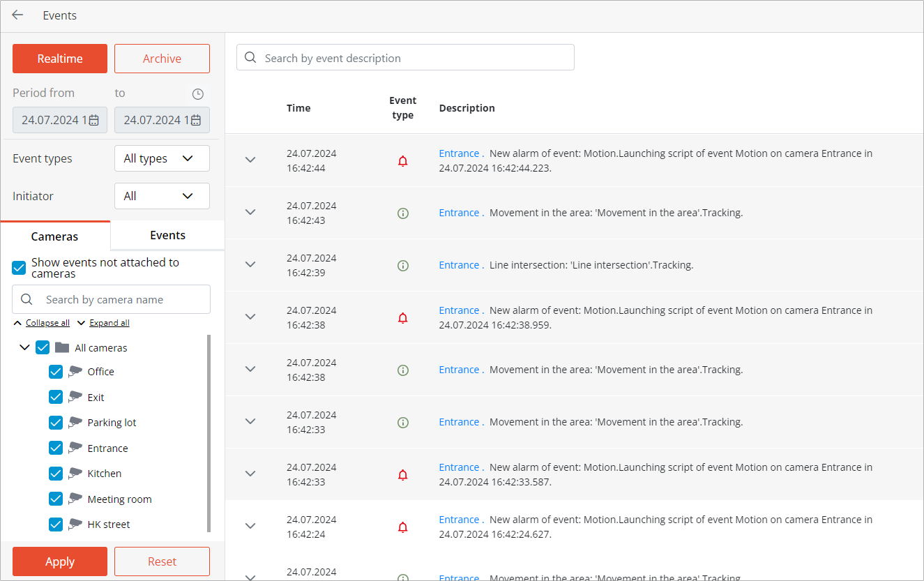Uncheck the Meeting room camera checkbox
Viewport: 924px width, 581px height.
[56, 499]
